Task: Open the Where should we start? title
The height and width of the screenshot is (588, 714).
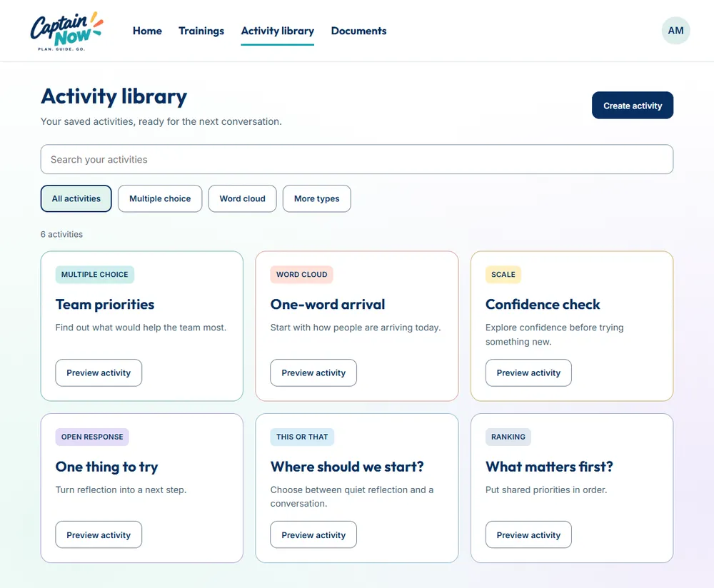Action: pos(347,467)
